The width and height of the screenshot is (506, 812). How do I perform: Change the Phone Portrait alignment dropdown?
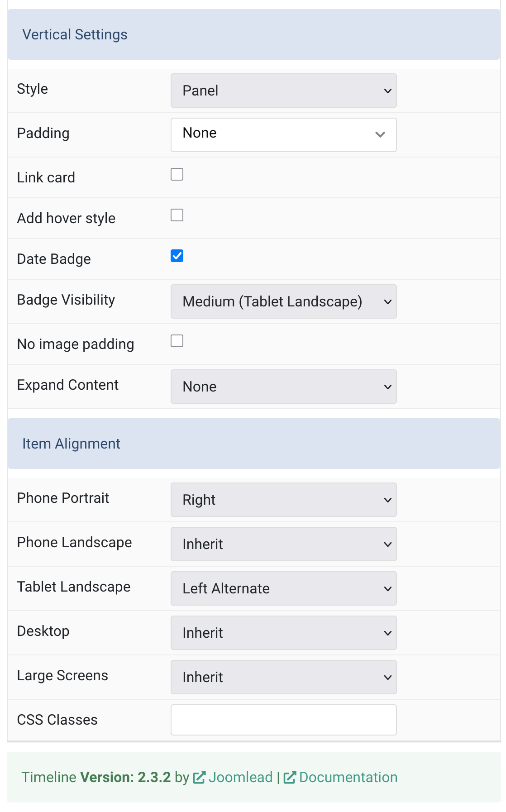tap(284, 500)
